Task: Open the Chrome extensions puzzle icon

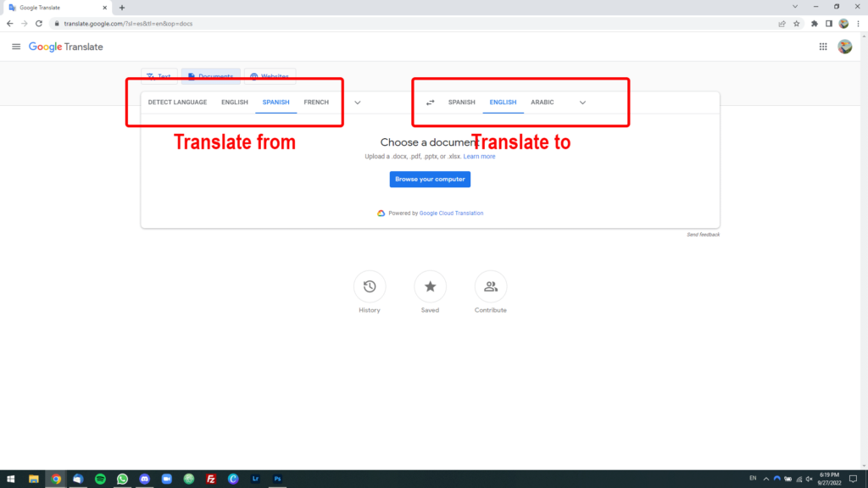Action: [815, 24]
